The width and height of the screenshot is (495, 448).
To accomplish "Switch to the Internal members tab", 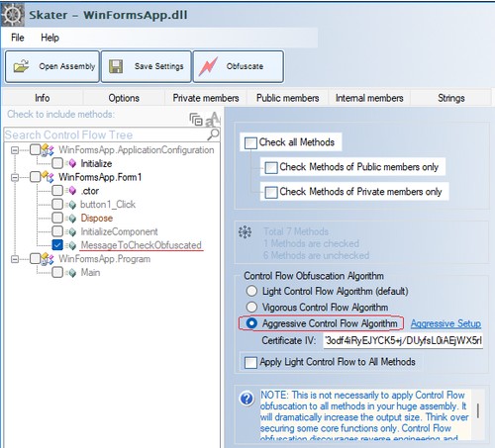I will point(369,98).
